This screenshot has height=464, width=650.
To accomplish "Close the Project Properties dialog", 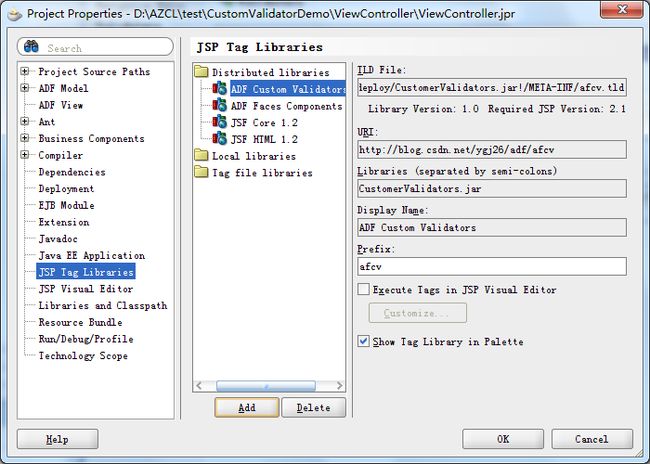I will coord(622,9).
